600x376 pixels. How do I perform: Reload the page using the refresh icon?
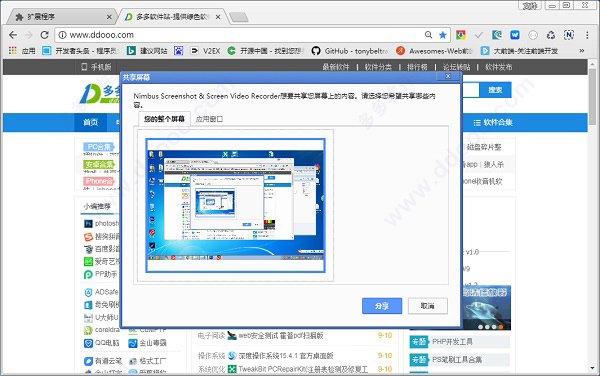click(x=44, y=35)
